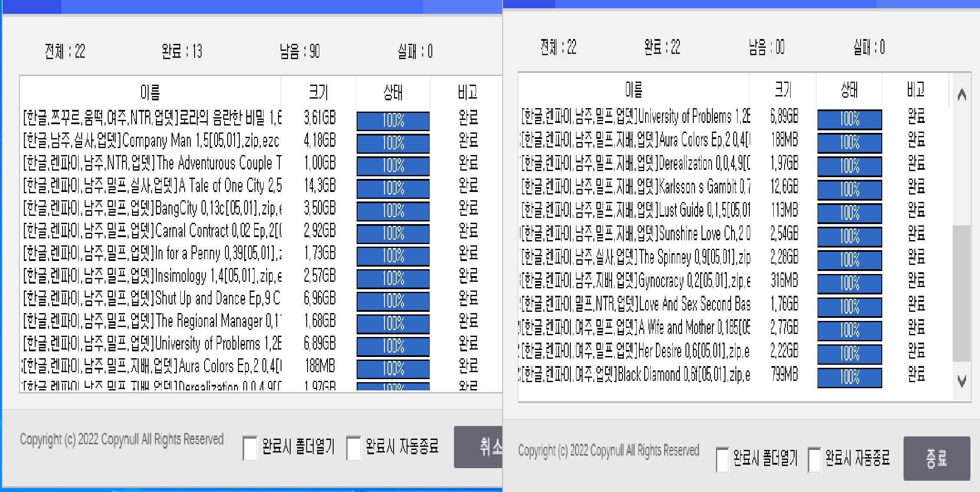Click the 이름 column header on the left
This screenshot has height=492, width=980.
(150, 92)
